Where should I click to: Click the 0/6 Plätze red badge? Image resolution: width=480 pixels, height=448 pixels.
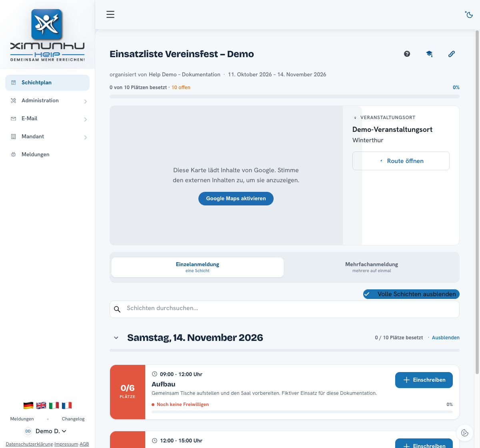click(128, 392)
